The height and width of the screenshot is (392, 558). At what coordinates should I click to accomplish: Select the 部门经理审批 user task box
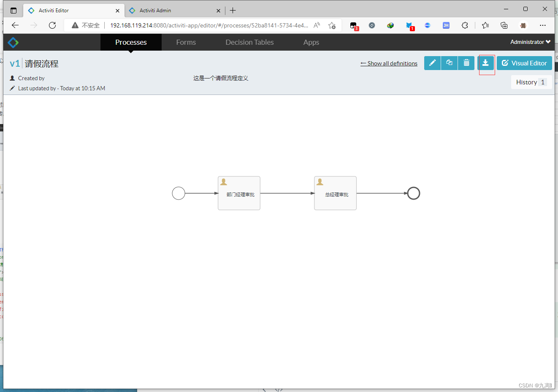239,193
